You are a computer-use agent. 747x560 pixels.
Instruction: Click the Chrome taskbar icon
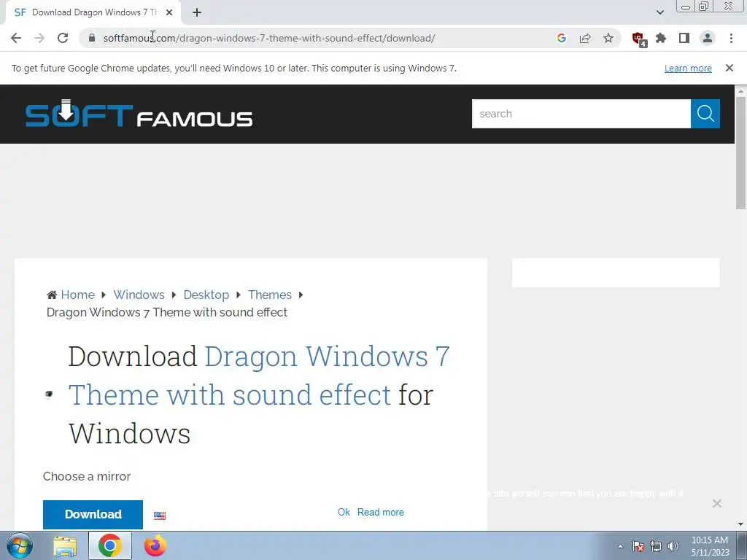[x=109, y=545]
